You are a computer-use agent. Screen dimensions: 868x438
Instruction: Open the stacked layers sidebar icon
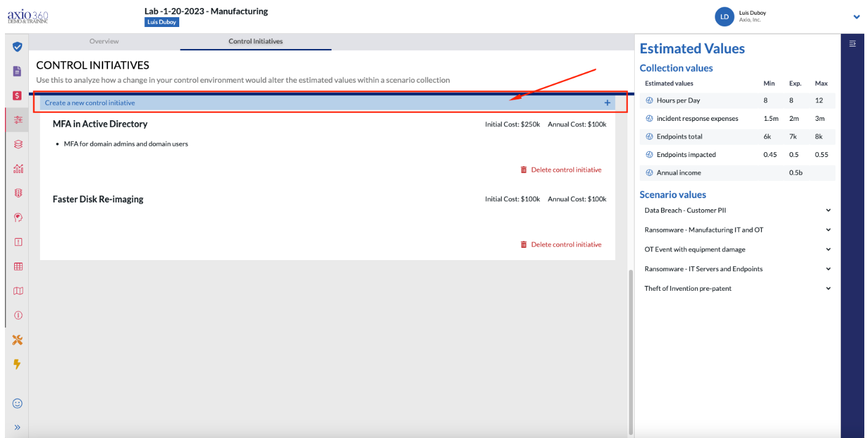(18, 144)
